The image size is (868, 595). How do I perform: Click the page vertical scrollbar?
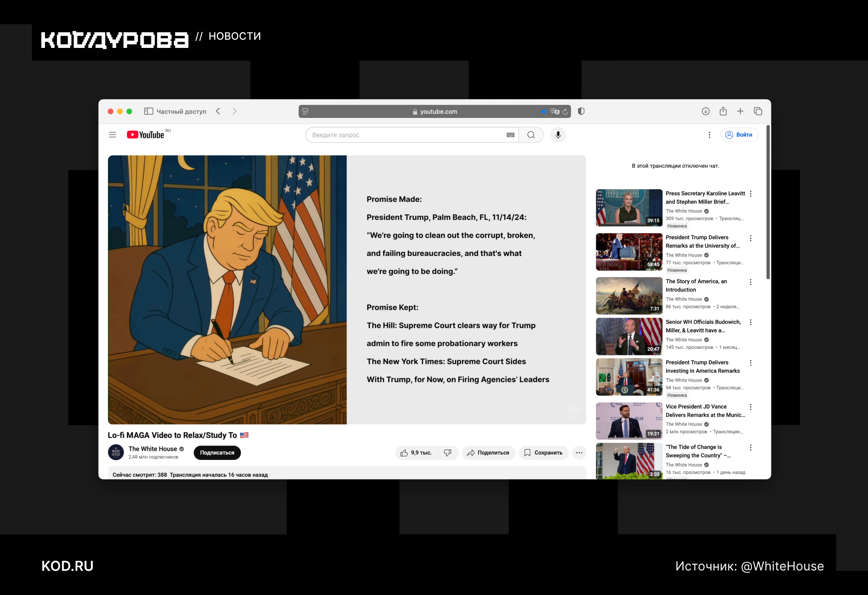(x=768, y=202)
